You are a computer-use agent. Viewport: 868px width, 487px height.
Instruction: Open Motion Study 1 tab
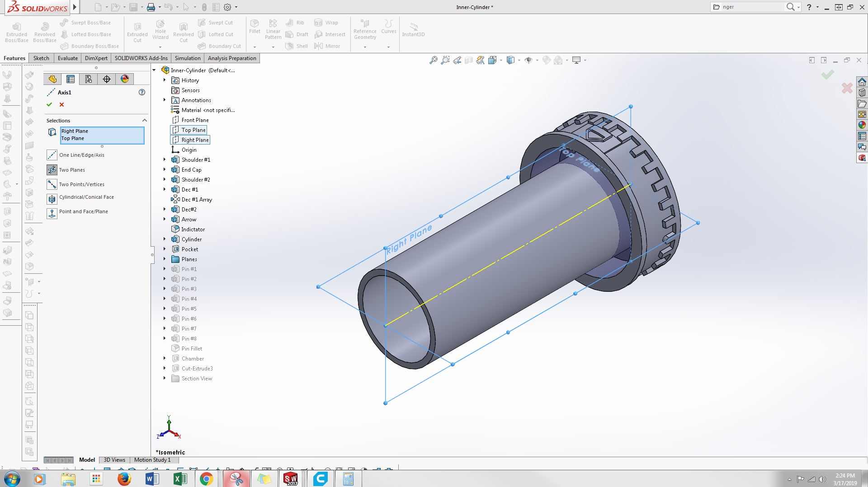[x=152, y=460]
